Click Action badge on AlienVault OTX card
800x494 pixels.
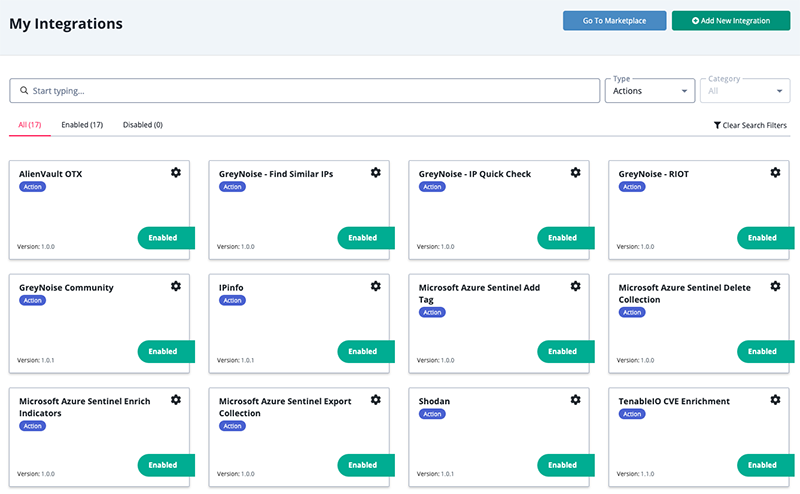[x=33, y=187]
